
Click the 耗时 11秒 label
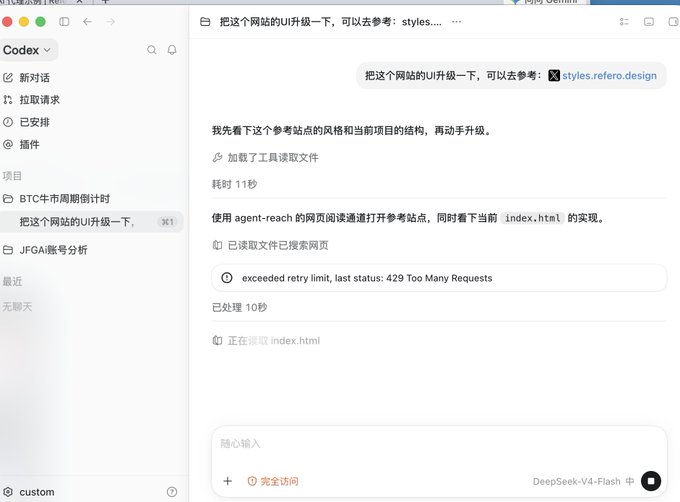pyautogui.click(x=235, y=184)
